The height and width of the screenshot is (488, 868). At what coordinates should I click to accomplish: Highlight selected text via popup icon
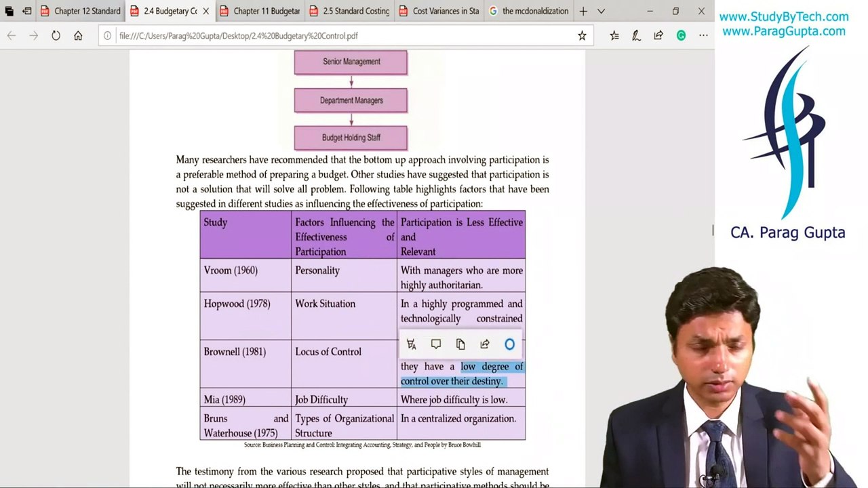(x=411, y=344)
